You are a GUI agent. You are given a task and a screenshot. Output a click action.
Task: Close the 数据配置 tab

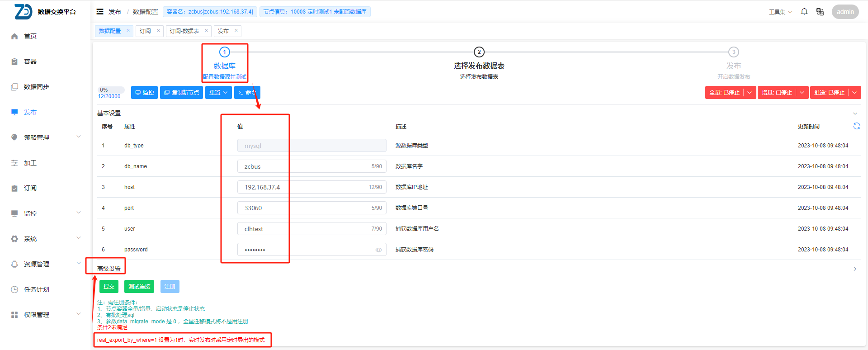(x=128, y=31)
